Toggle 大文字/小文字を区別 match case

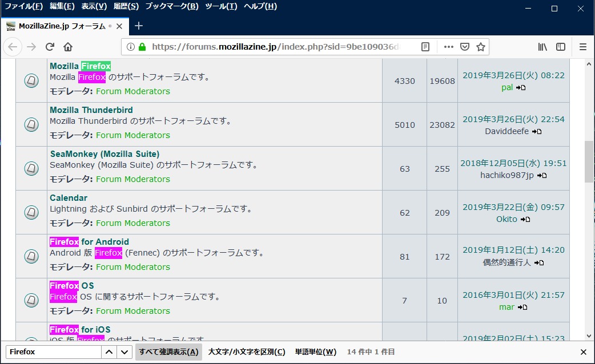coord(247,352)
